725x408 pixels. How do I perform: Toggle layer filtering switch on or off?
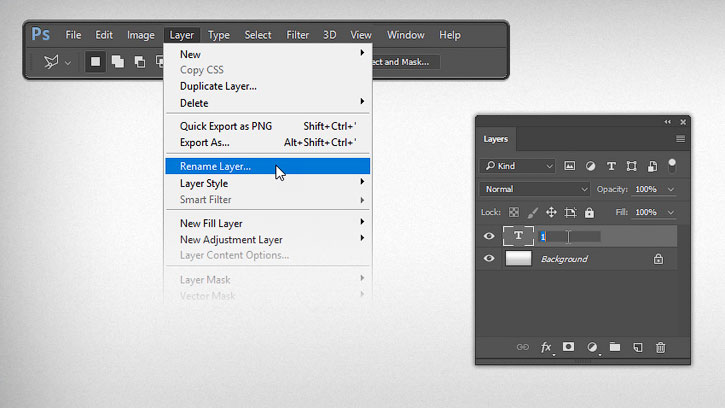click(672, 166)
